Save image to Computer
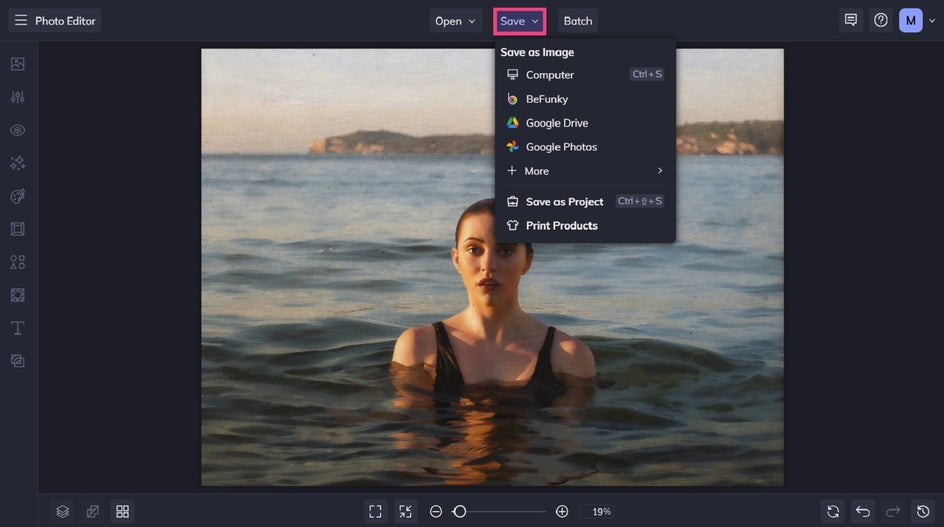The height and width of the screenshot is (527, 944). 585,75
